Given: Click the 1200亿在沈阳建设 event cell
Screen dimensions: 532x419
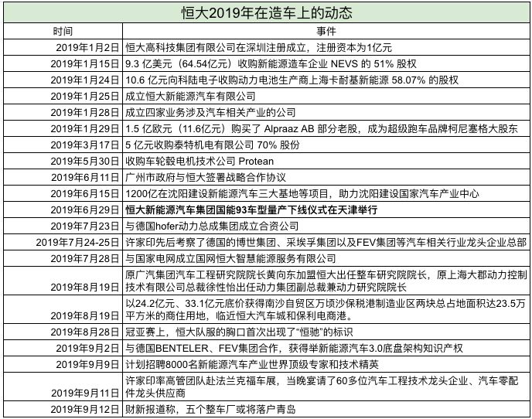Looking at the screenshot, I should pyautogui.click(x=326, y=194).
